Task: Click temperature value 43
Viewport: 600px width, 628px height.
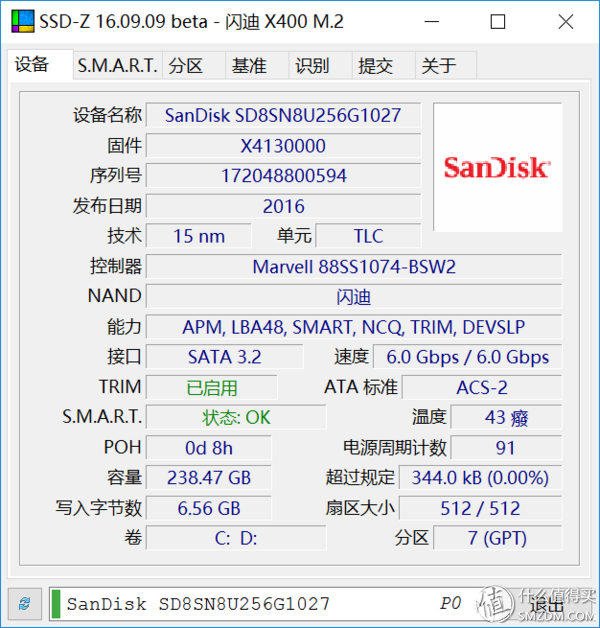Action: (506, 417)
